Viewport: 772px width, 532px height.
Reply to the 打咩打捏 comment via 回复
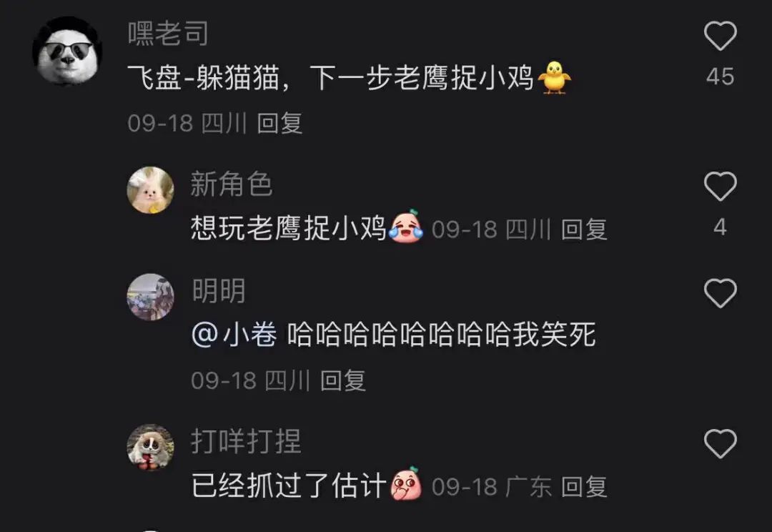click(584, 487)
